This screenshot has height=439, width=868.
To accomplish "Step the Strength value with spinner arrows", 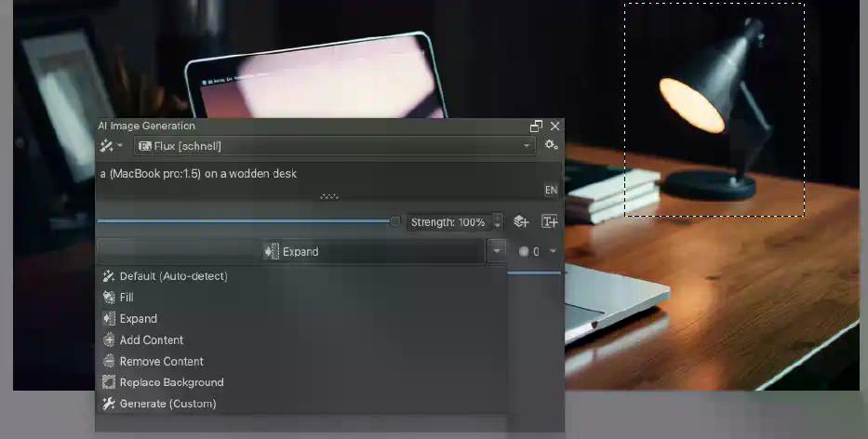I will pos(497,222).
